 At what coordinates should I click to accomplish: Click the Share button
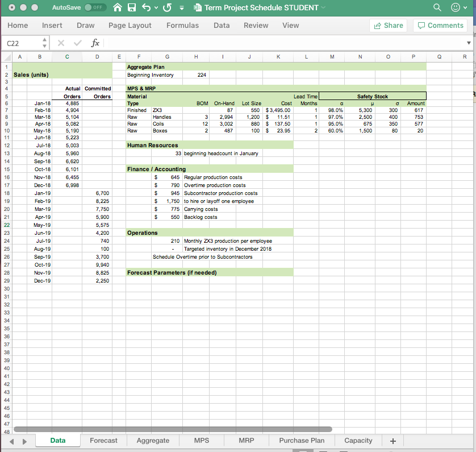click(x=388, y=25)
